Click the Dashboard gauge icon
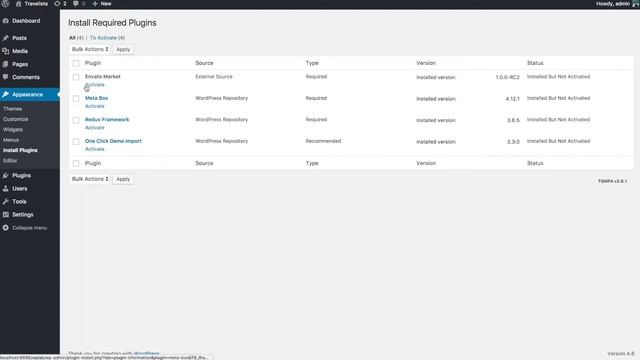This screenshot has width=640, height=360. pos(6,21)
